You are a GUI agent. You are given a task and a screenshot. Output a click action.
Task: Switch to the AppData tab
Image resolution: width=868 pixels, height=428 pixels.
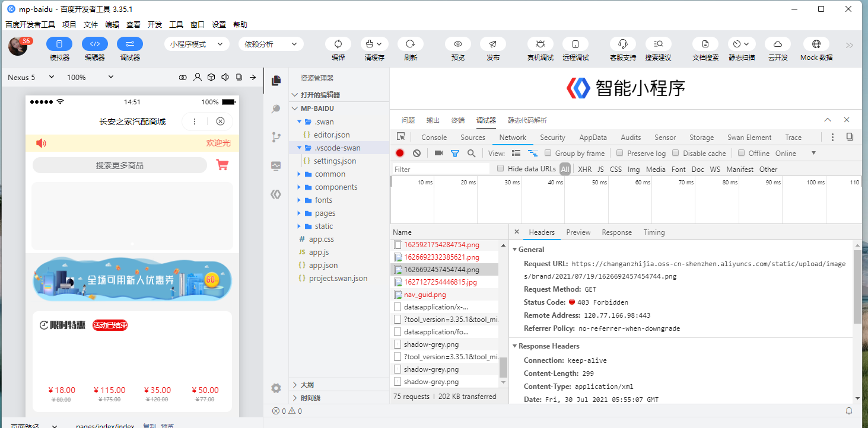593,137
